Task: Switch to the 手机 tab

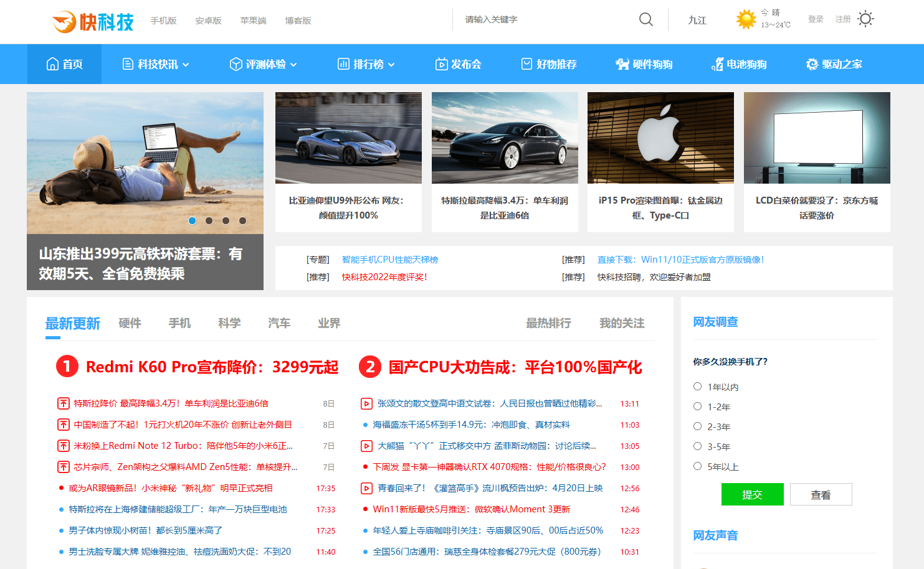Action: tap(180, 323)
